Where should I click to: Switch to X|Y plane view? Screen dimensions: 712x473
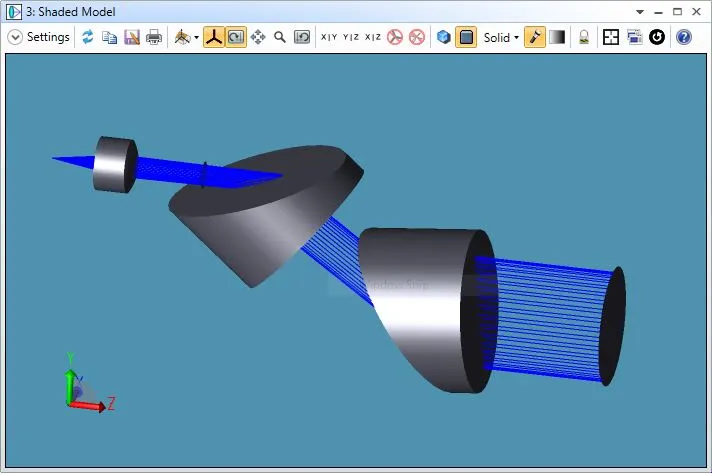pos(328,37)
